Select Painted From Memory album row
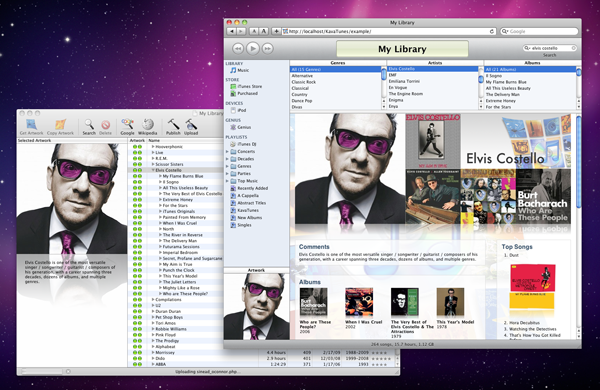Viewport: 600px width, 390px height. pyautogui.click(x=184, y=217)
